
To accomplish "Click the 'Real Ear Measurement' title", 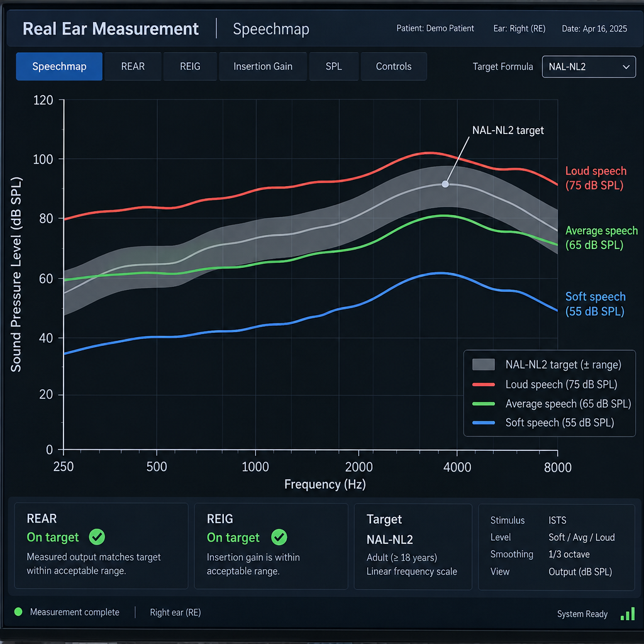I will click(x=111, y=29).
